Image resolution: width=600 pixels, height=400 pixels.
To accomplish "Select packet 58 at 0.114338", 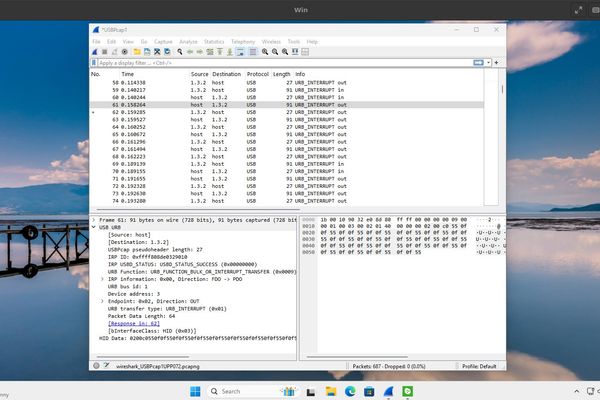I will (x=287, y=83).
